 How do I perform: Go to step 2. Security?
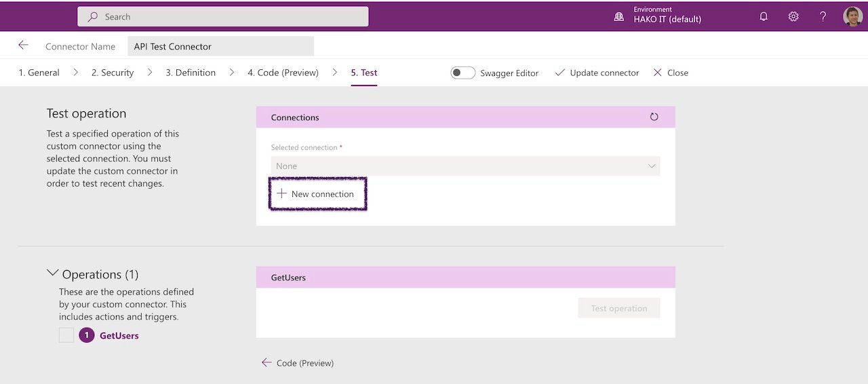(113, 73)
